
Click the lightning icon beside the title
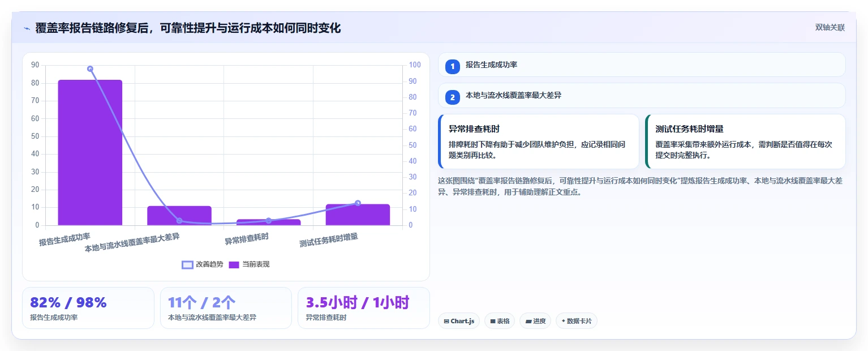tap(27, 28)
